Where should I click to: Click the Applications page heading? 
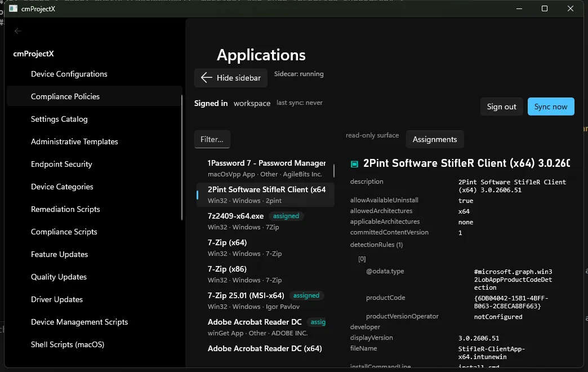(x=261, y=55)
